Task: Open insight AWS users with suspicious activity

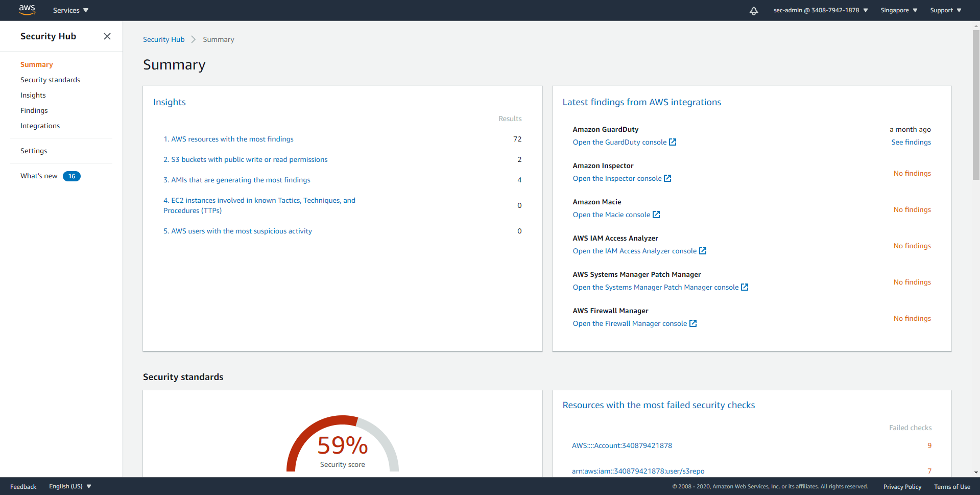Action: click(237, 231)
